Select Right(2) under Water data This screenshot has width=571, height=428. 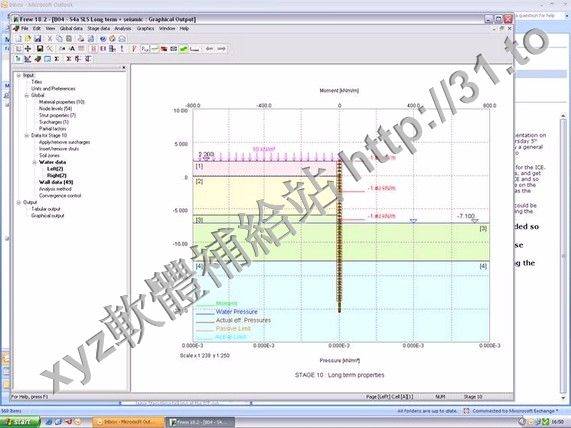pyautogui.click(x=57, y=176)
